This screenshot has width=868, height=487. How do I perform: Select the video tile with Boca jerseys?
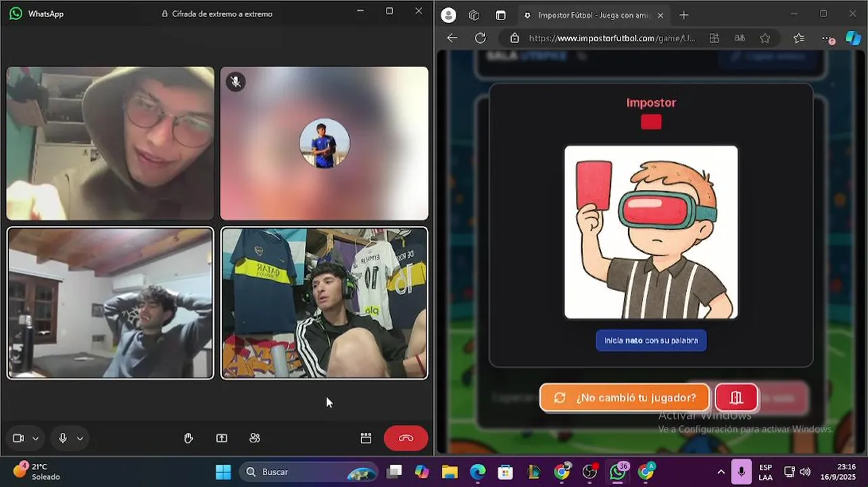pos(324,303)
